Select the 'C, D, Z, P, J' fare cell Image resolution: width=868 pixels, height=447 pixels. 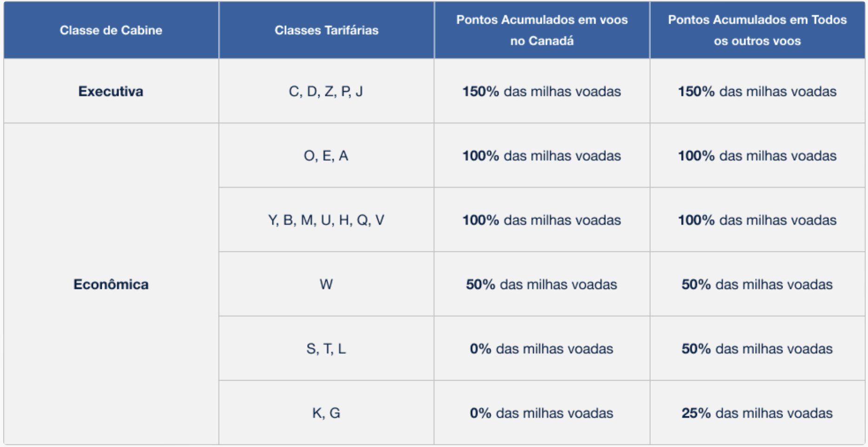pos(326,91)
